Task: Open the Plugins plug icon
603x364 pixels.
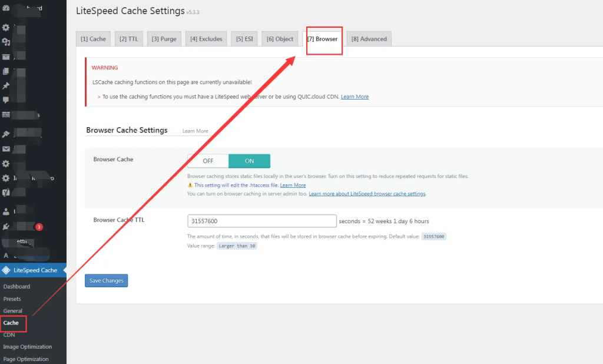Action: 6,227
